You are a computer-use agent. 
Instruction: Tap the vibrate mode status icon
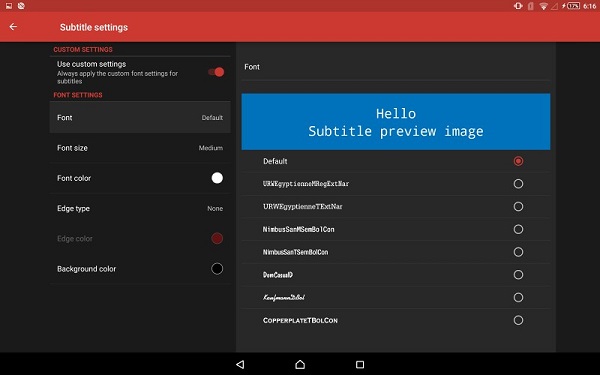tap(518, 6)
